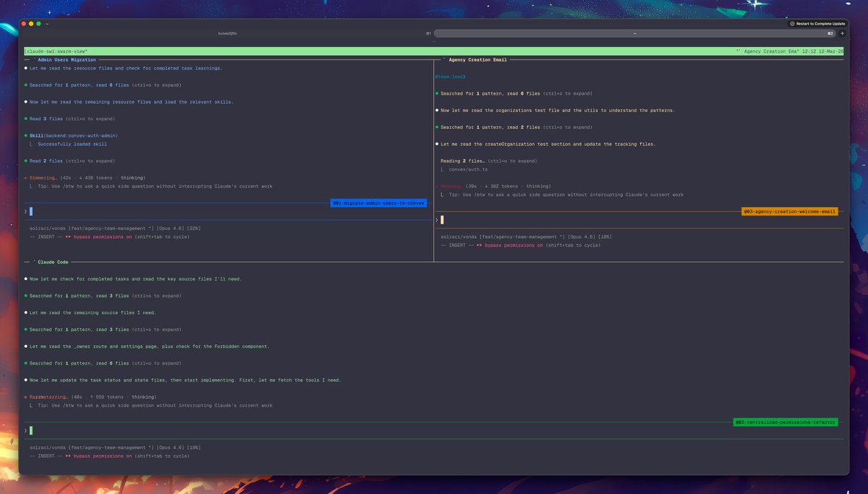
Task: Click the @team-lead mention in Agency Creation Email pane
Action: (x=450, y=77)
